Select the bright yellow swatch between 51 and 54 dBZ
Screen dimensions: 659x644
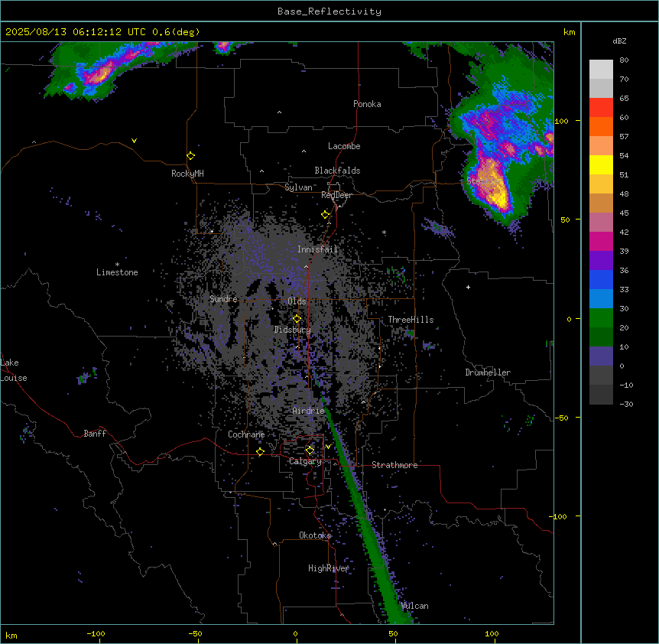click(x=601, y=164)
